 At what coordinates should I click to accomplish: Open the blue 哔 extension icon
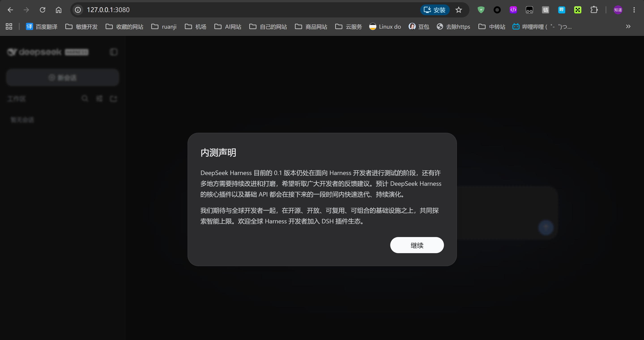pyautogui.click(x=561, y=10)
